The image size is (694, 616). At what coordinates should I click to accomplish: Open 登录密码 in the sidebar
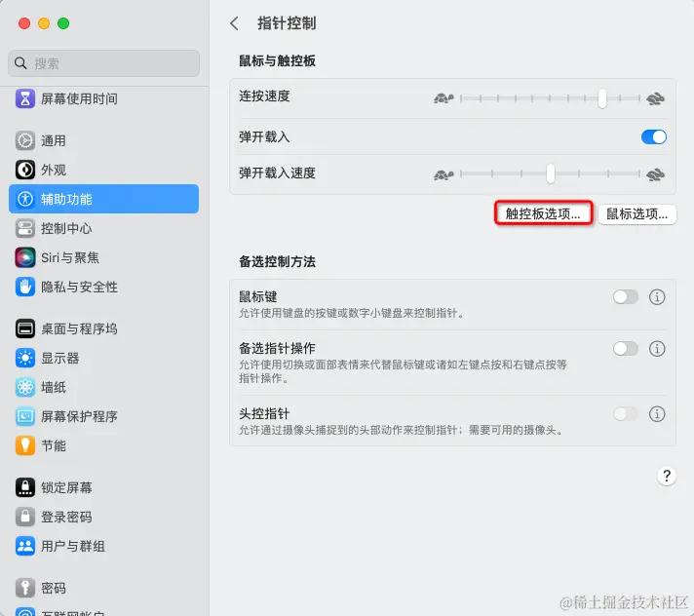[103, 517]
